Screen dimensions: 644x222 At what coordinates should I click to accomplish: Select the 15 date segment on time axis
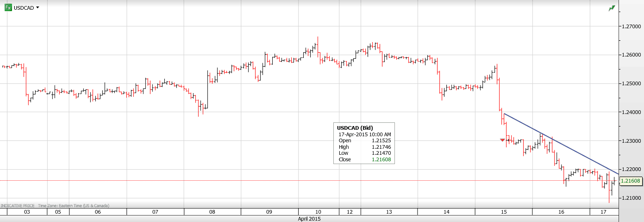(503, 212)
